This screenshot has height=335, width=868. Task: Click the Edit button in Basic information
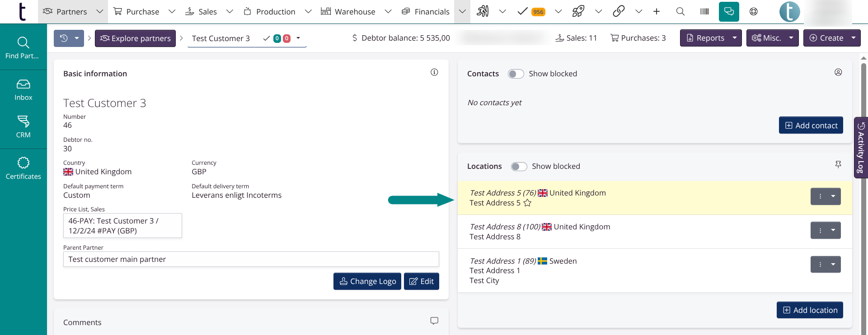pyautogui.click(x=421, y=281)
